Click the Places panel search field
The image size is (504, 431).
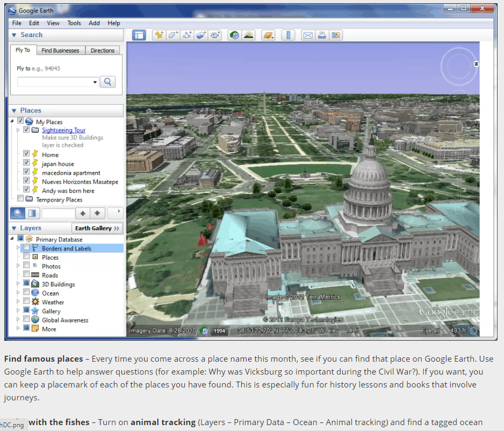tap(59, 213)
